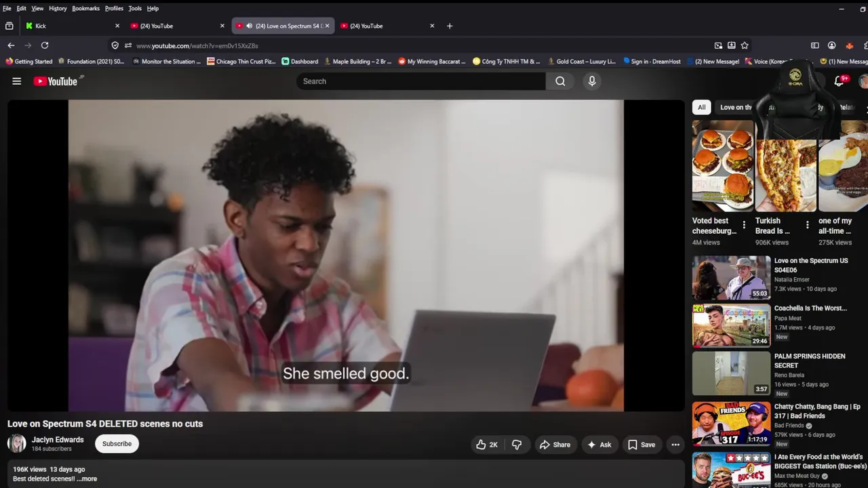Bookmark this page with the star icon

[x=745, y=45]
